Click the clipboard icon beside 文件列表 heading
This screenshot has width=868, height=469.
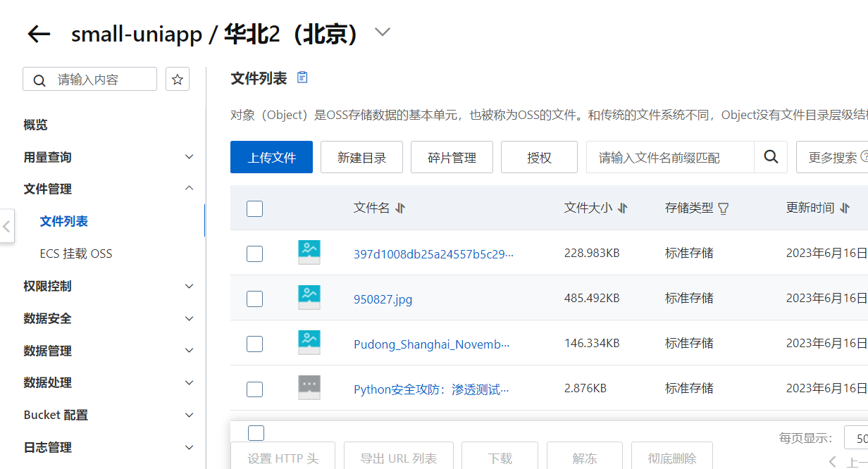(x=302, y=77)
